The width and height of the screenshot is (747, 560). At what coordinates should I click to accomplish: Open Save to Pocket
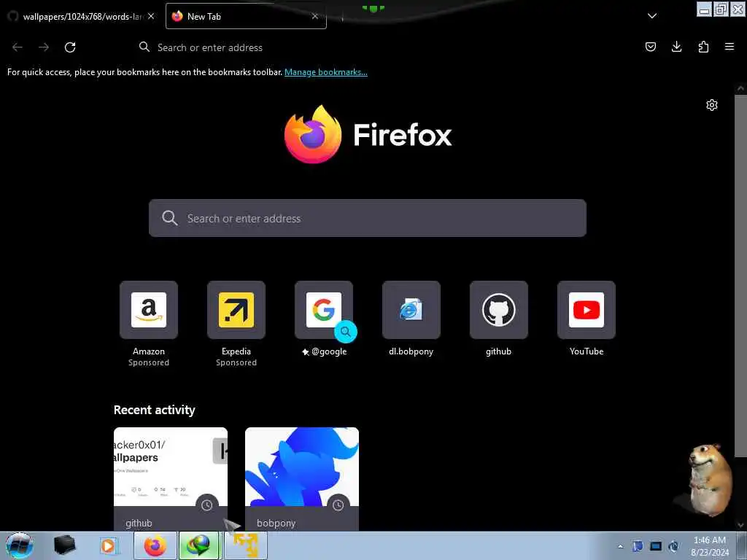pyautogui.click(x=650, y=47)
